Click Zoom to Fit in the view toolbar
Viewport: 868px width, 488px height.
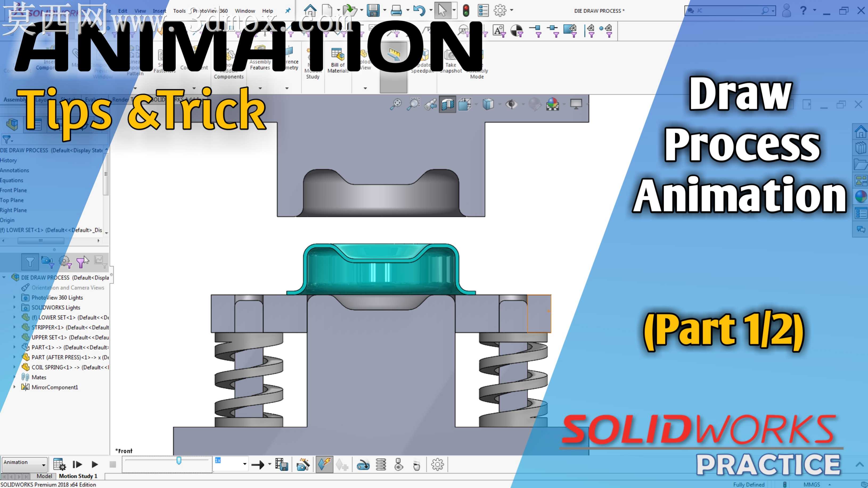[x=396, y=104]
